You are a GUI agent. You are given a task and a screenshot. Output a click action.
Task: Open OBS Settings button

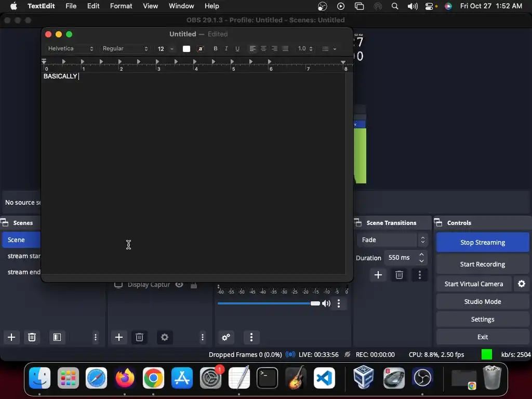tap(483, 320)
